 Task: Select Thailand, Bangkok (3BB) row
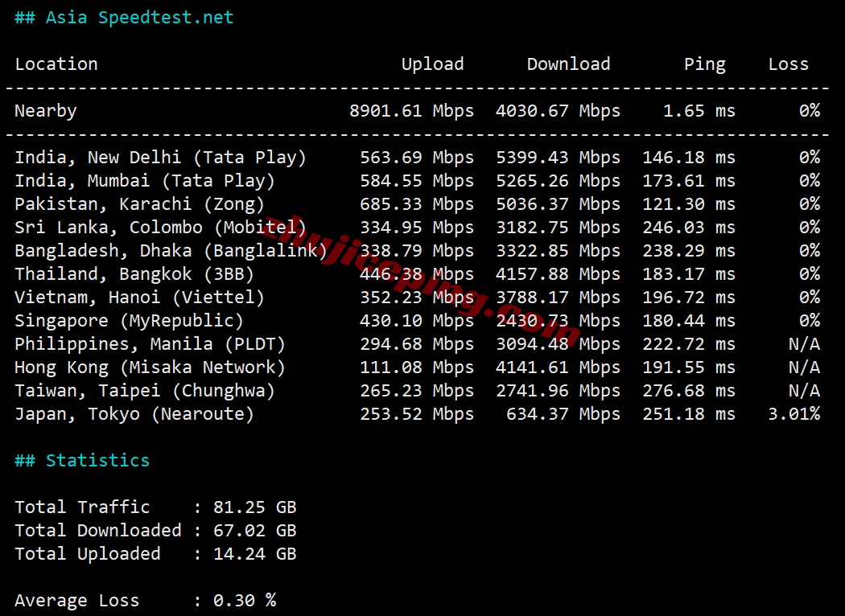point(417,274)
